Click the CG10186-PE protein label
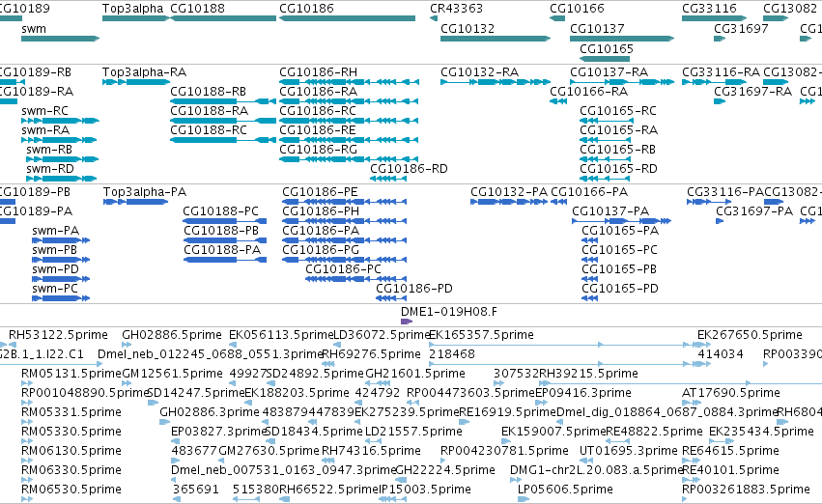The image size is (822, 504). [320, 192]
